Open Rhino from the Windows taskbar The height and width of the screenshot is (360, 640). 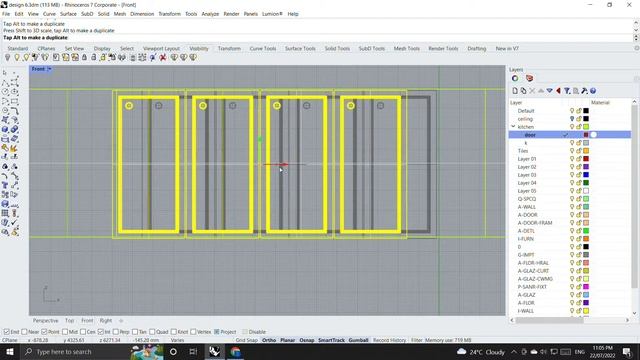click(214, 351)
